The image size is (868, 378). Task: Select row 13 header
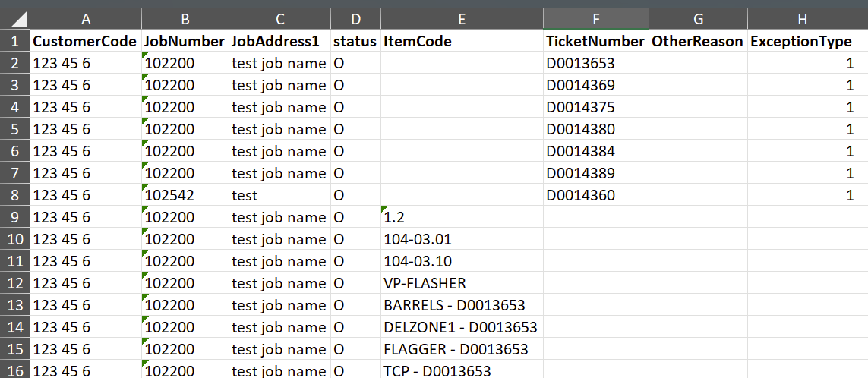point(15,305)
